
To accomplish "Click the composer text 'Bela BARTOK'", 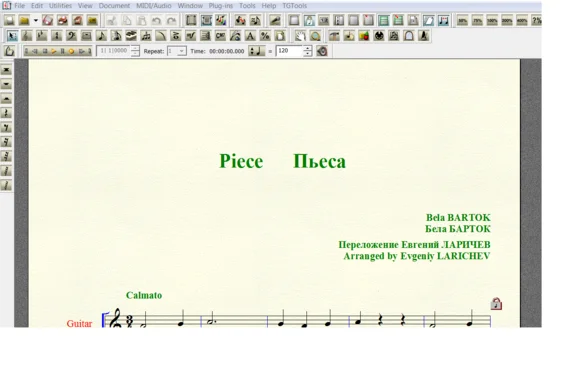I will [458, 218].
